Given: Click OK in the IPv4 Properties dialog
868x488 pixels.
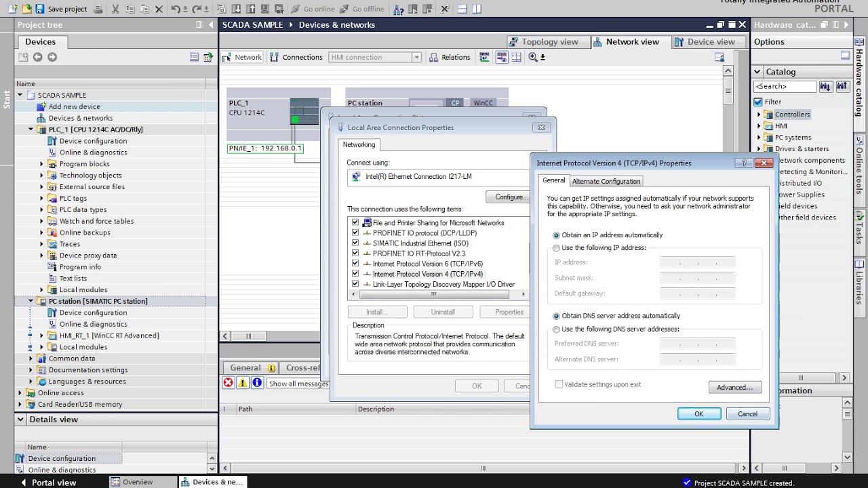Looking at the screenshot, I should pyautogui.click(x=699, y=414).
